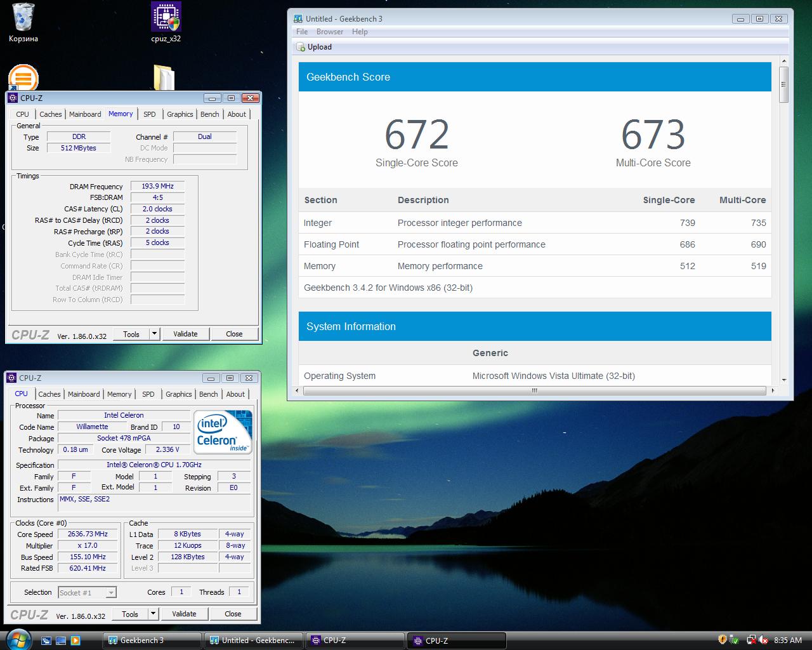The width and height of the screenshot is (812, 650).
Task: Expand the Socket #1 selection dropdown
Action: 111,593
